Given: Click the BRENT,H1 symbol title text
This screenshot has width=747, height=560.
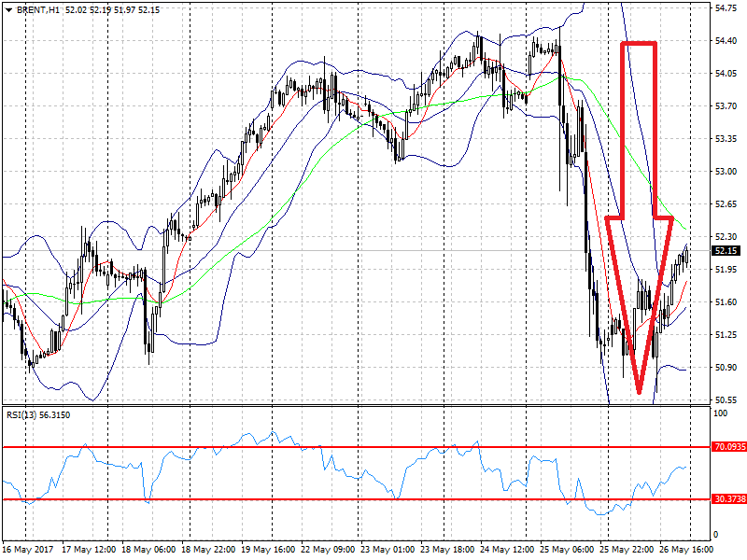Looking at the screenshot, I should click(38, 9).
